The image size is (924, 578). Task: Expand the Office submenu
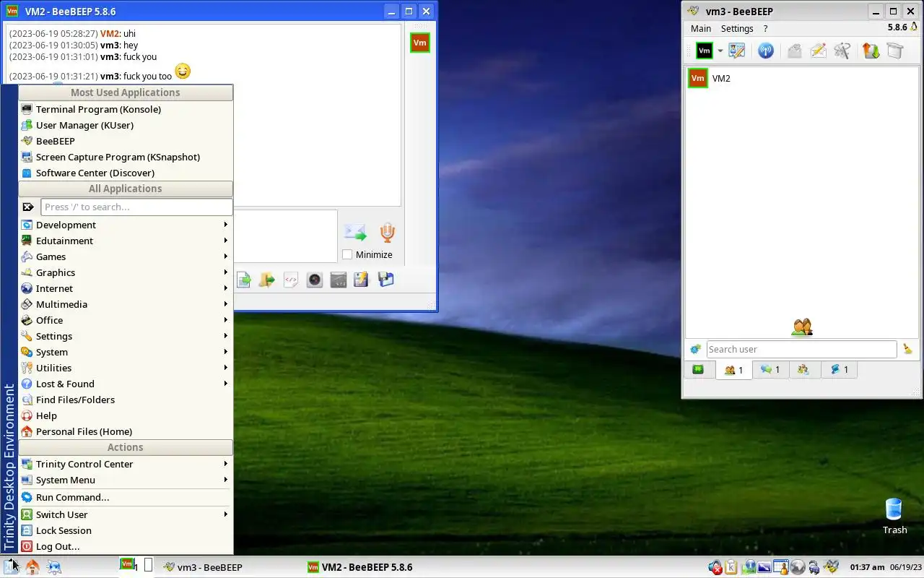[126, 320]
